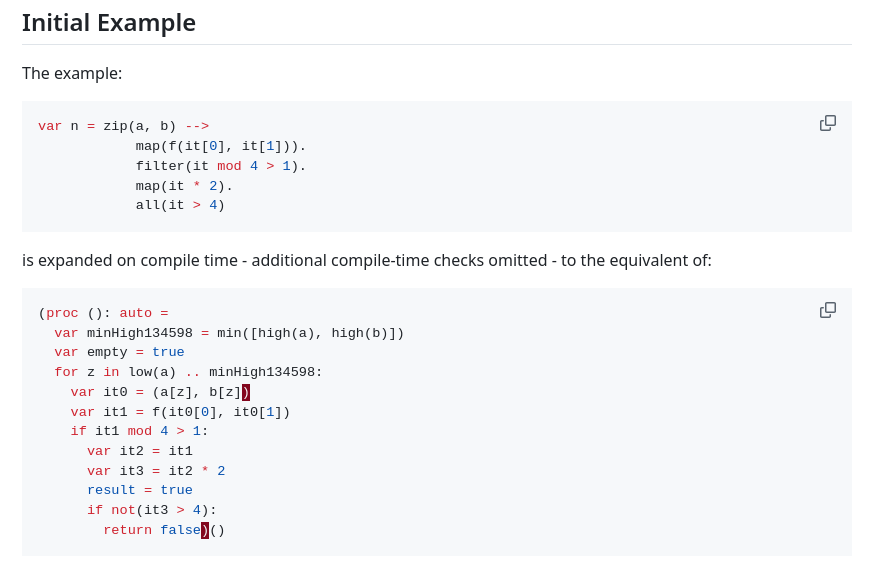
Task: Click the 'var it3 = it2 * 2' line
Action: (156, 471)
